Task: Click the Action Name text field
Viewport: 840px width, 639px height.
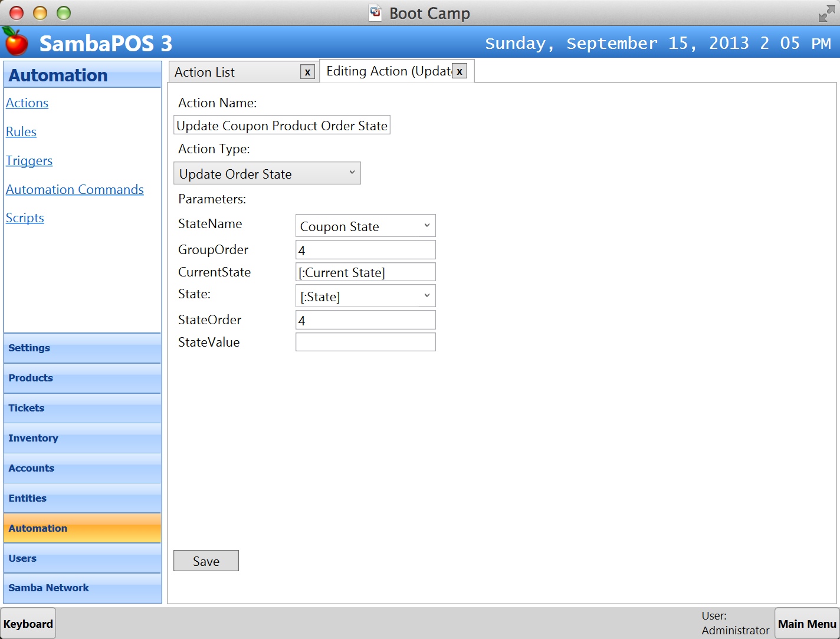Action: pyautogui.click(x=282, y=126)
